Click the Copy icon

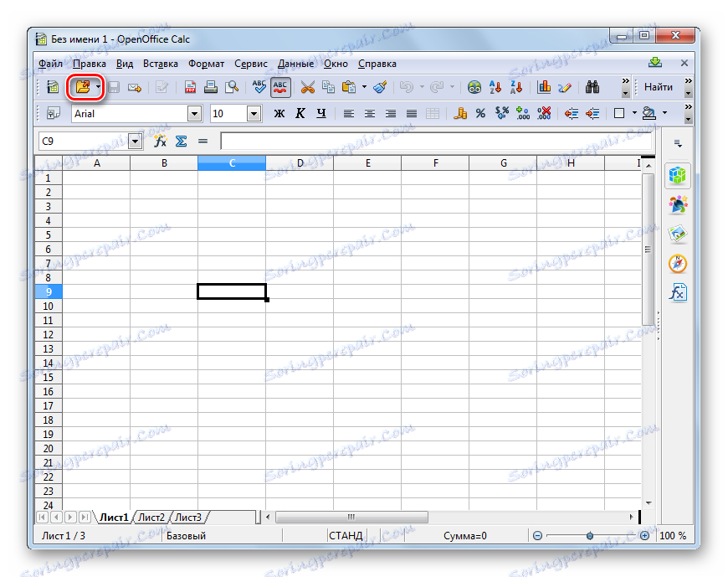(328, 87)
